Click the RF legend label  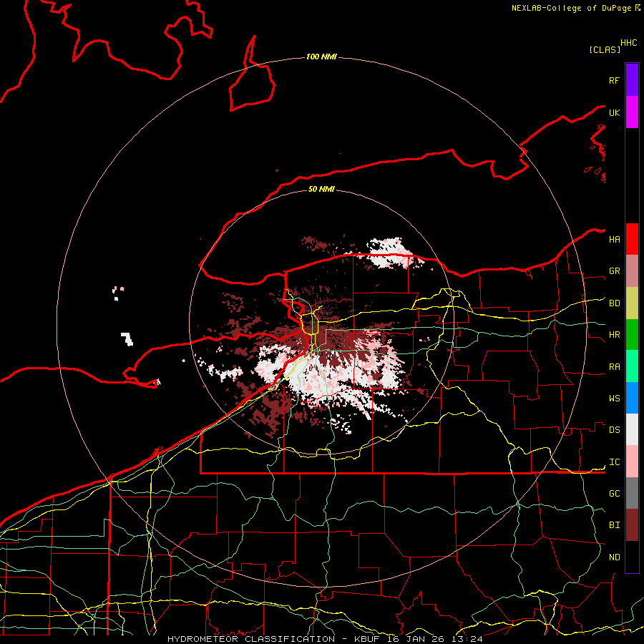click(x=614, y=80)
